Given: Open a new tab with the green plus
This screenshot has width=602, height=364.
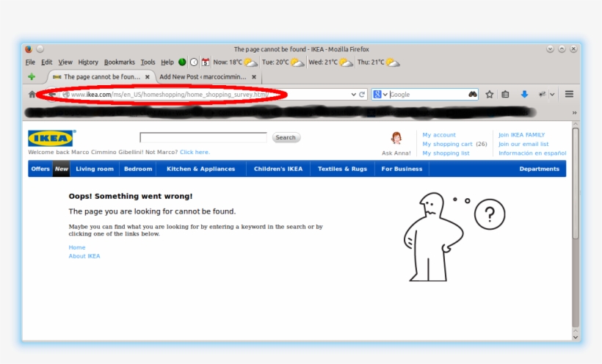Looking at the screenshot, I should (x=32, y=77).
